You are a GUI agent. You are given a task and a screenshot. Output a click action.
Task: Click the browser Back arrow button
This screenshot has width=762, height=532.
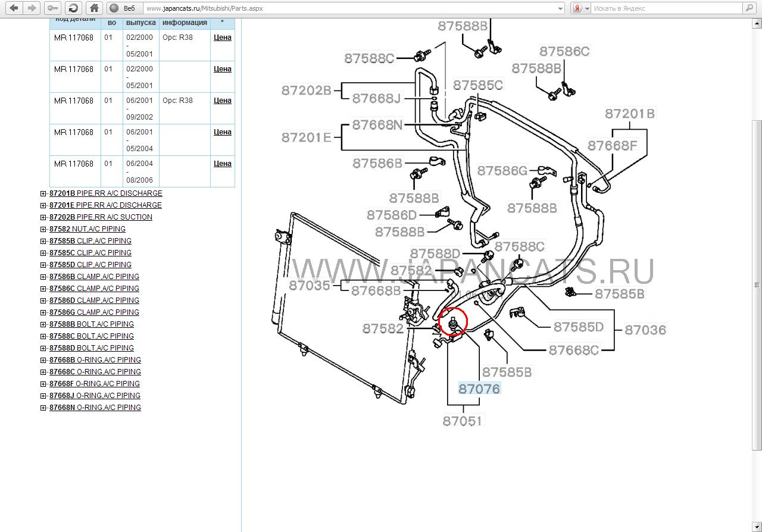[14, 8]
